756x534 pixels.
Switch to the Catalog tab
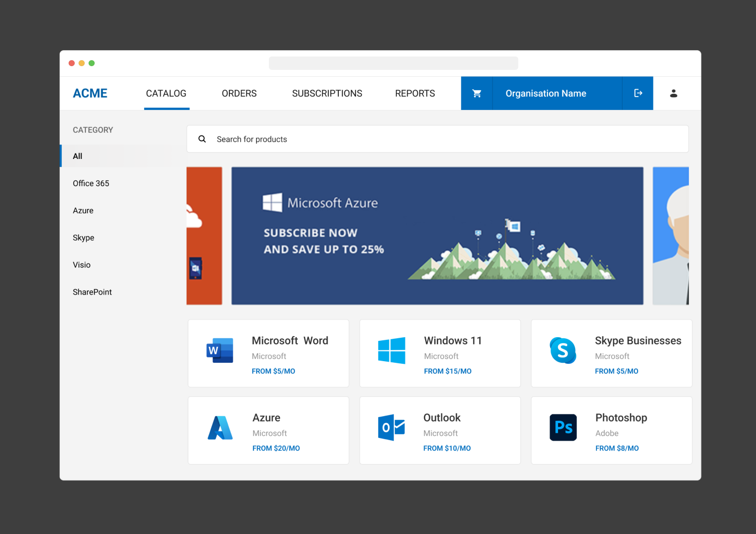[x=166, y=93]
